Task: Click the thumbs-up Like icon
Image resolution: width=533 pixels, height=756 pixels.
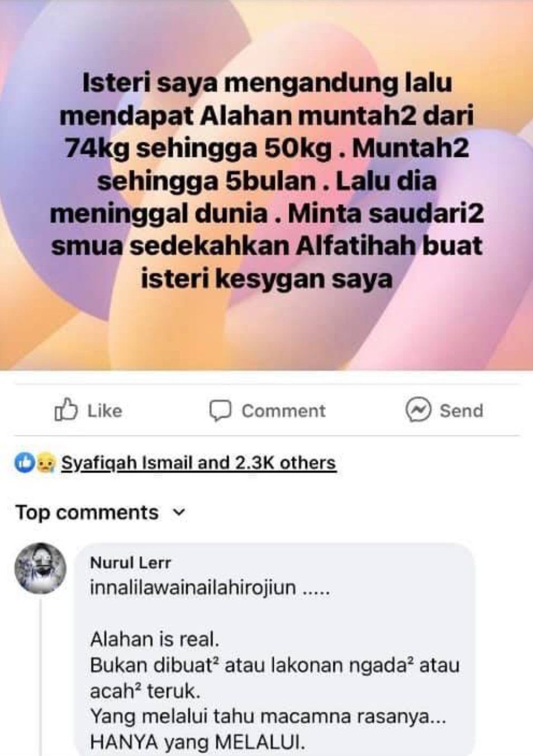Action: coord(66,410)
